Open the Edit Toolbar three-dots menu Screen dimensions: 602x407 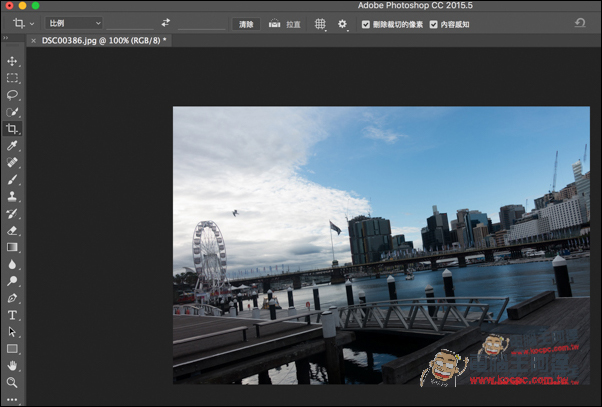click(12, 399)
